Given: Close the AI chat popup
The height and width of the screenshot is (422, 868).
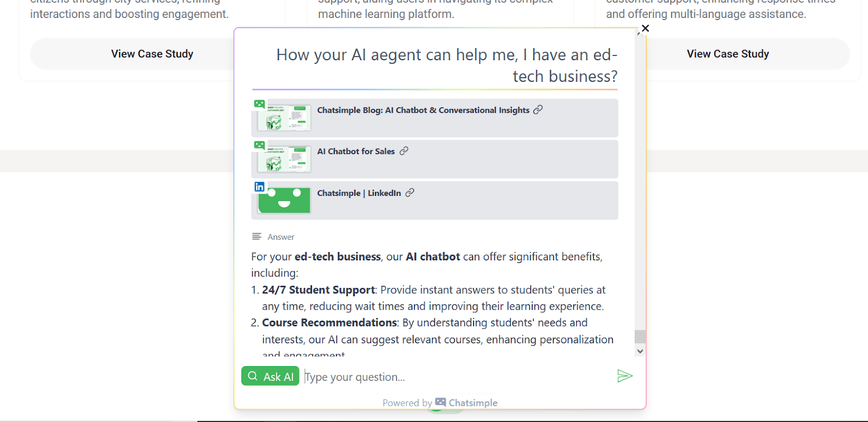Looking at the screenshot, I should [x=645, y=28].
